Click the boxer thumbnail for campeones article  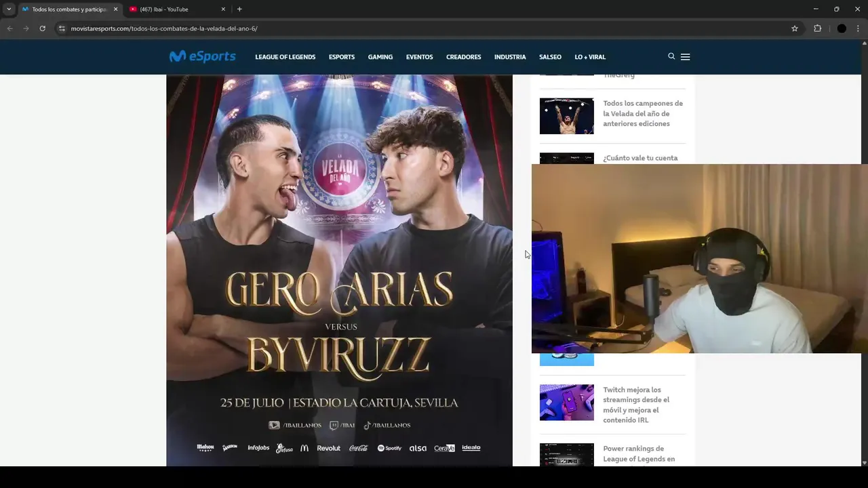click(567, 116)
